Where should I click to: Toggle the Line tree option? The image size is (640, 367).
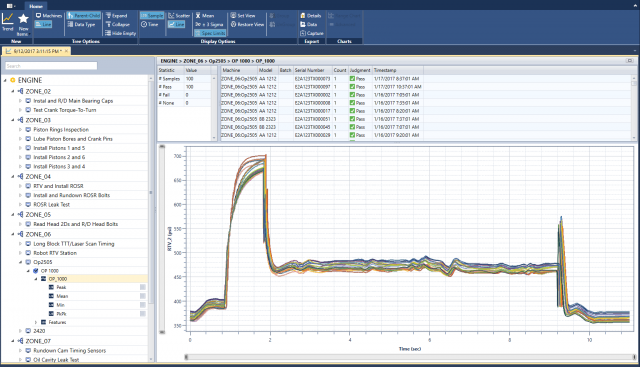coord(43,24)
